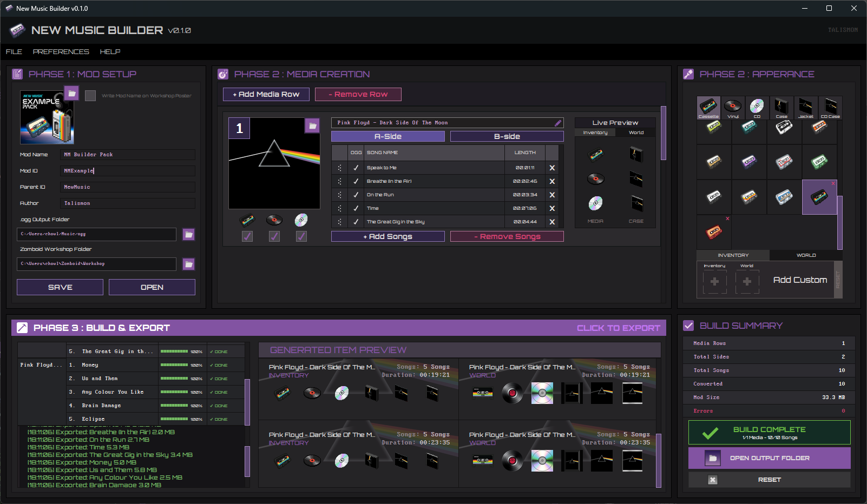
Task: Delete The Great Gig in the Sky row
Action: [x=552, y=222]
